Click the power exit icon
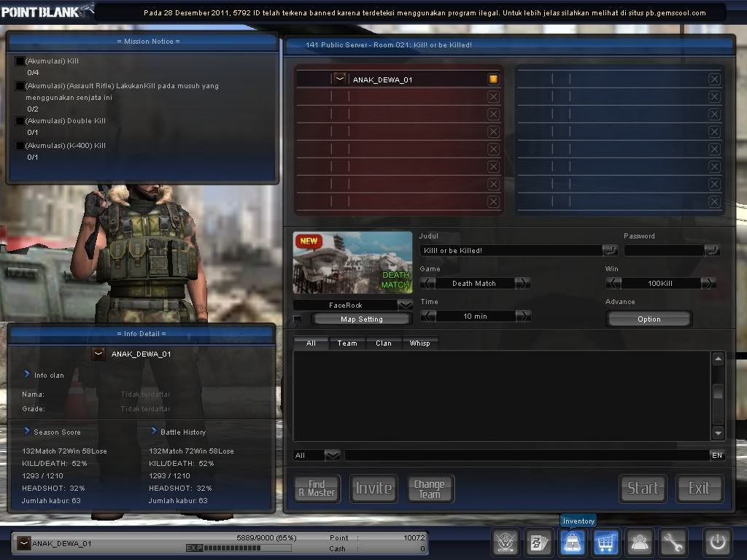This screenshot has height=560, width=747. coord(718,542)
